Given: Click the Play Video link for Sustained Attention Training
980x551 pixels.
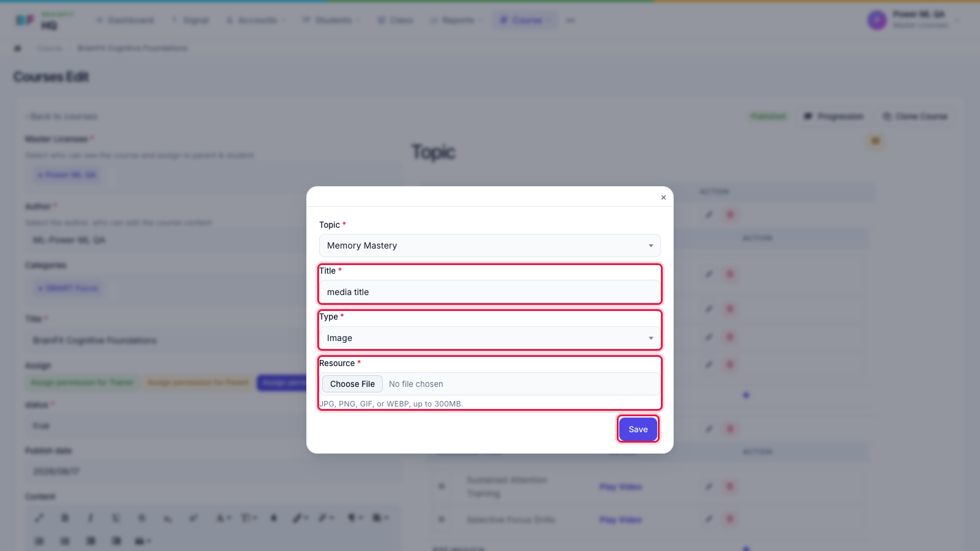Looking at the screenshot, I should tap(620, 487).
